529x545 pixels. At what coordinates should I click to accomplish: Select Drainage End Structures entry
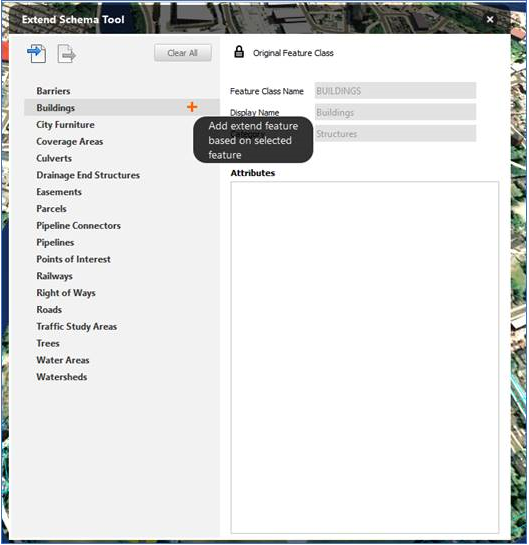pyautogui.click(x=88, y=175)
